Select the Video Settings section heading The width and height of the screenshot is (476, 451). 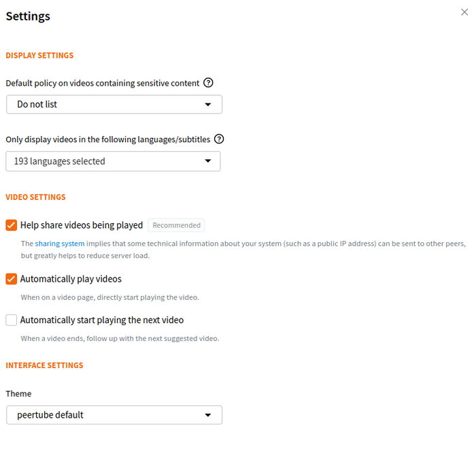(x=35, y=197)
